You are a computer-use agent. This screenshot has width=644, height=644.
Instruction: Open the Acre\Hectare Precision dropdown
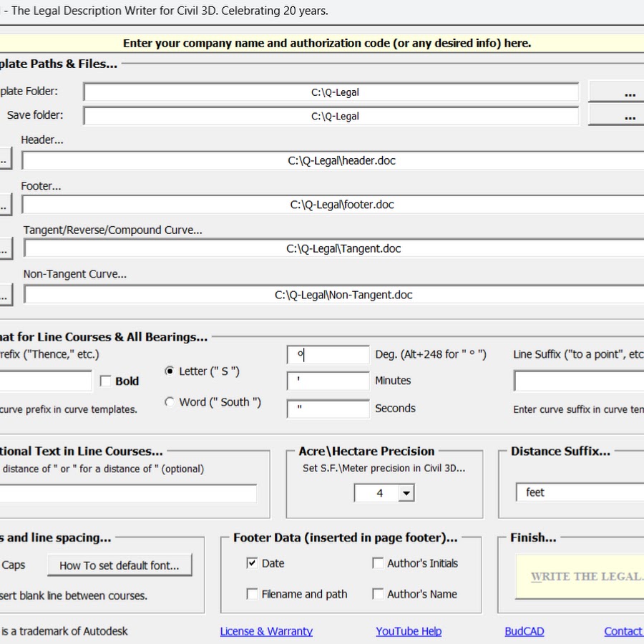(406, 493)
